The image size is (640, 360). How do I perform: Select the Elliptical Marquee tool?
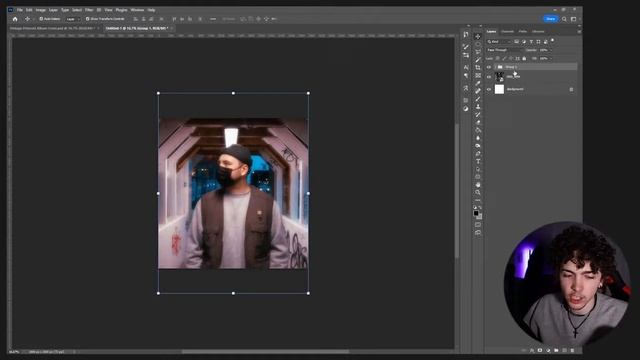click(478, 44)
